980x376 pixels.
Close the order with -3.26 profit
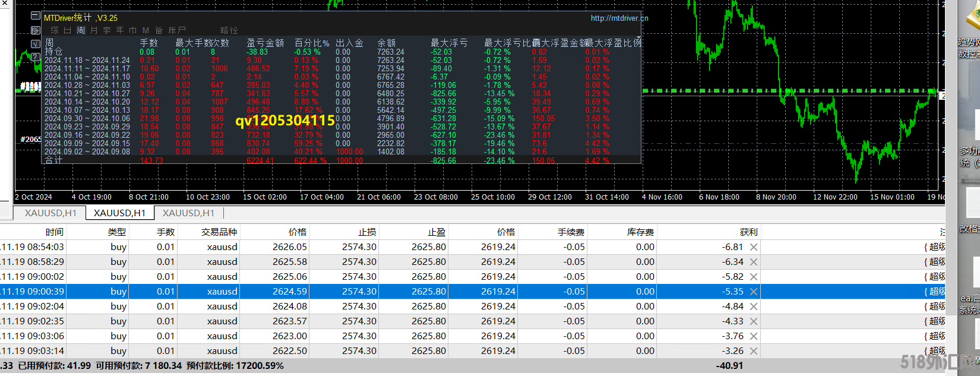[x=753, y=351]
